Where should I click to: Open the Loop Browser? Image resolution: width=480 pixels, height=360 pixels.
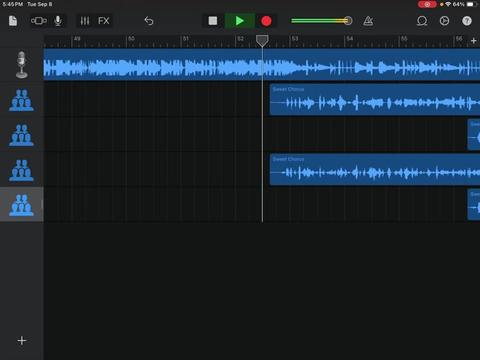422,21
